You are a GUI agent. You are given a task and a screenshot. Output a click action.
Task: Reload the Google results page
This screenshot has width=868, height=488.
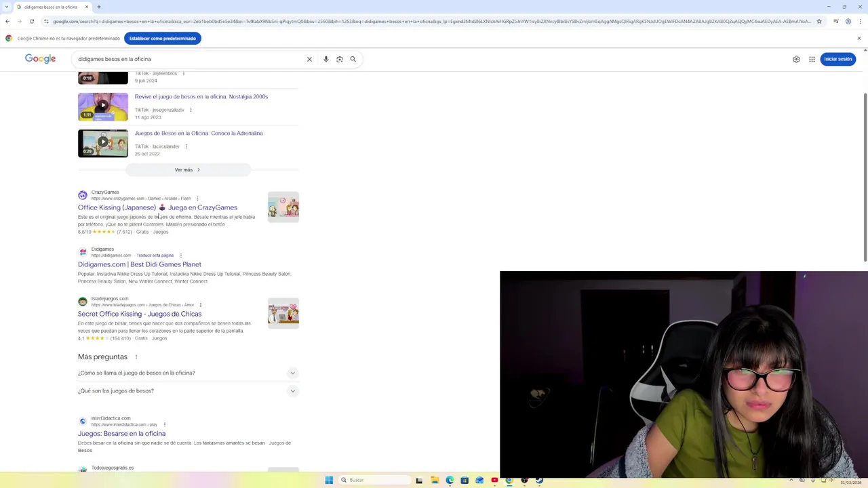(x=32, y=22)
